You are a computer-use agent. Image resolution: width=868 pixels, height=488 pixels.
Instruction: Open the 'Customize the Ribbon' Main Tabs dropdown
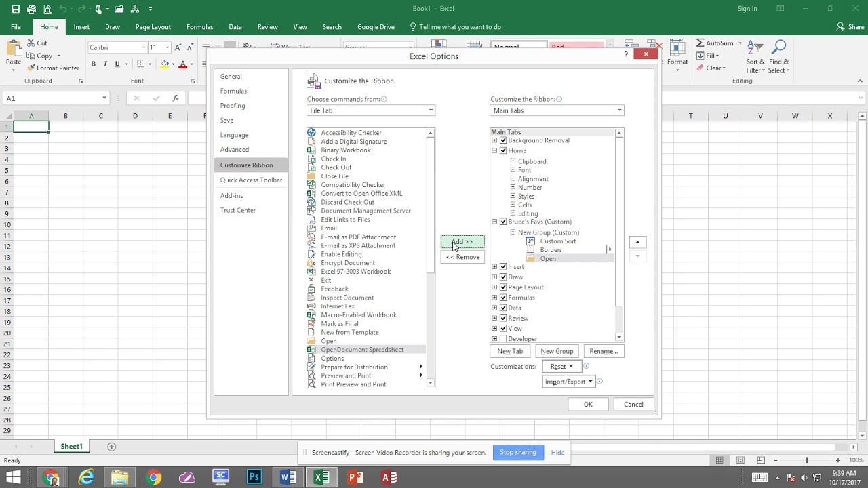click(x=557, y=110)
